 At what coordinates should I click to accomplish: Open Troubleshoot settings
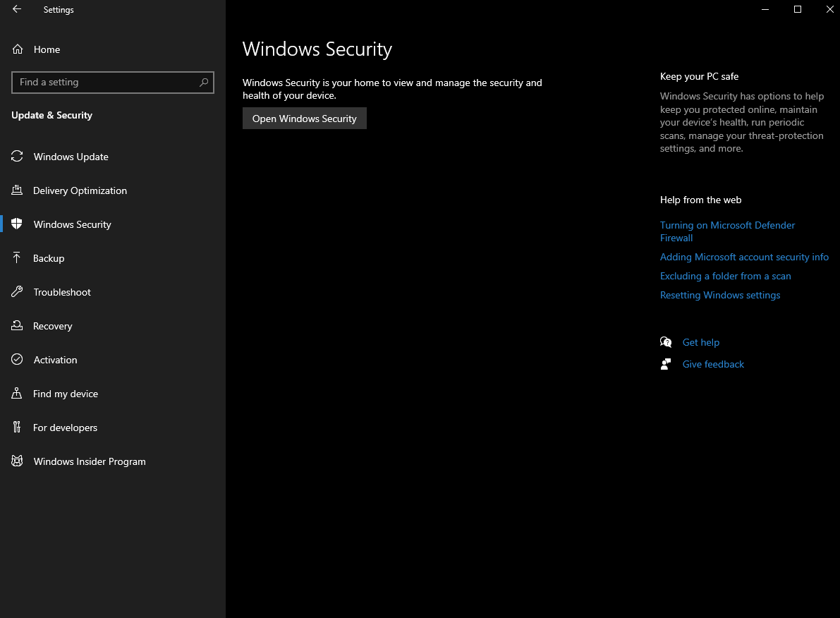pyautogui.click(x=113, y=291)
